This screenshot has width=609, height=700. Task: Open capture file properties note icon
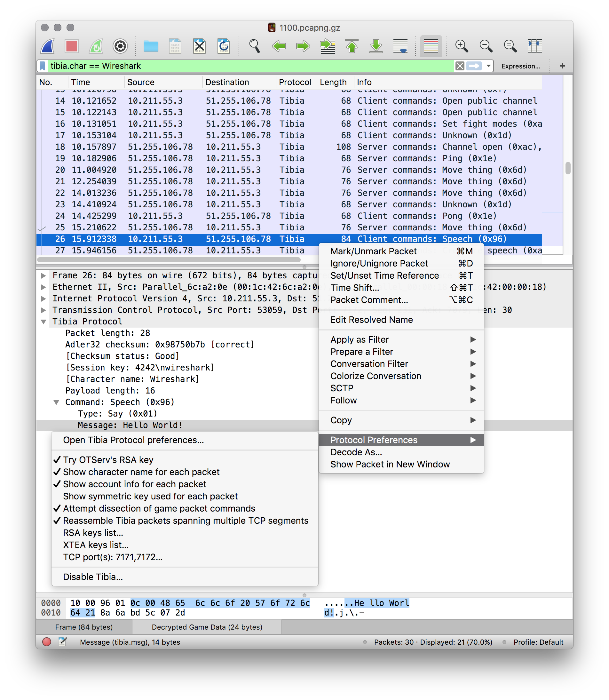(x=63, y=641)
